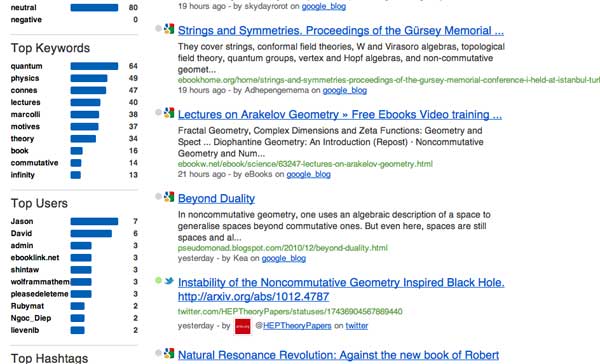Select top user admin
The width and height of the screenshot is (600, 364).
(22, 245)
